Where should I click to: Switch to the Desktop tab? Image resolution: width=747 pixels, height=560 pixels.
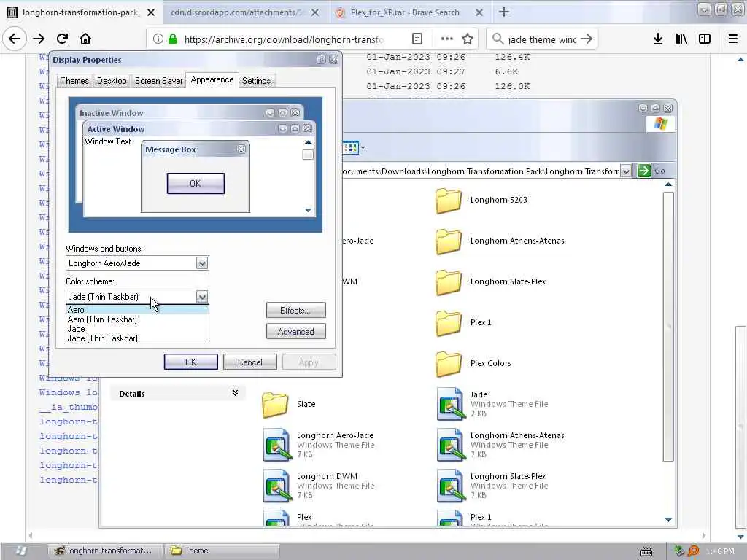(112, 81)
